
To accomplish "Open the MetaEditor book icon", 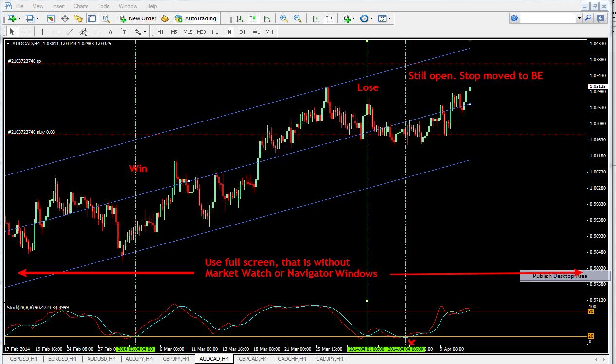I will point(165,18).
